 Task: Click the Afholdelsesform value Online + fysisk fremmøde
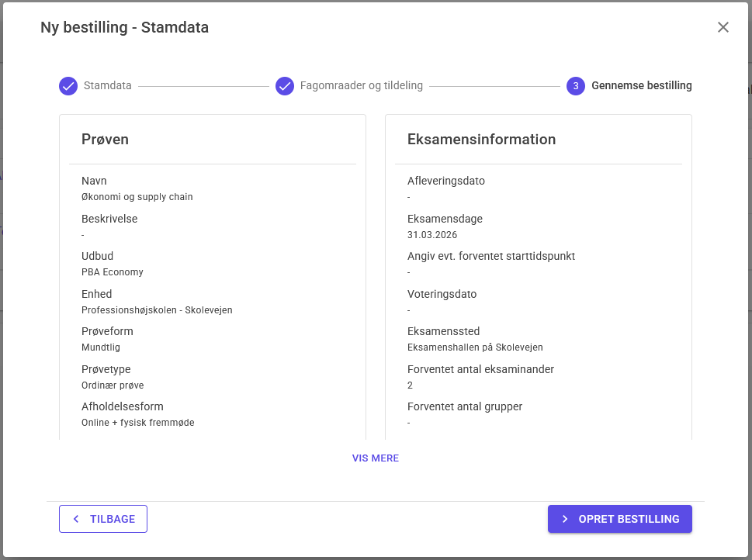pyautogui.click(x=137, y=423)
